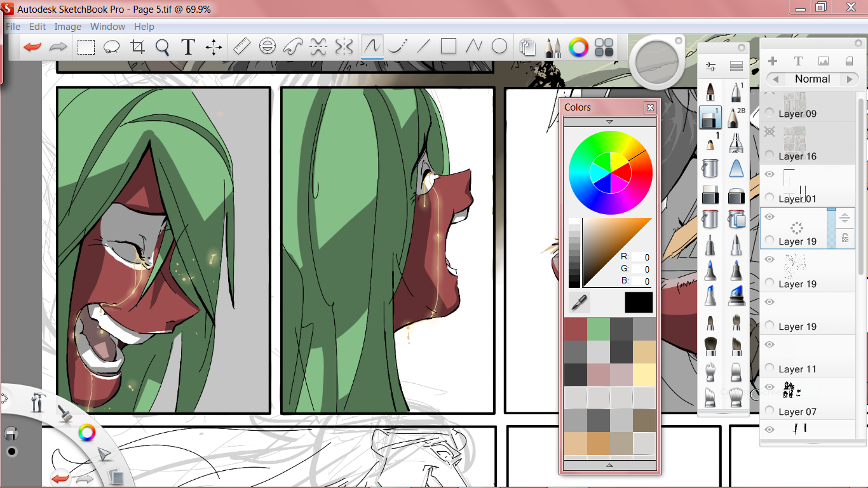The image size is (868, 488).
Task: Enable the Ellipse guide tool
Action: coord(268,46)
